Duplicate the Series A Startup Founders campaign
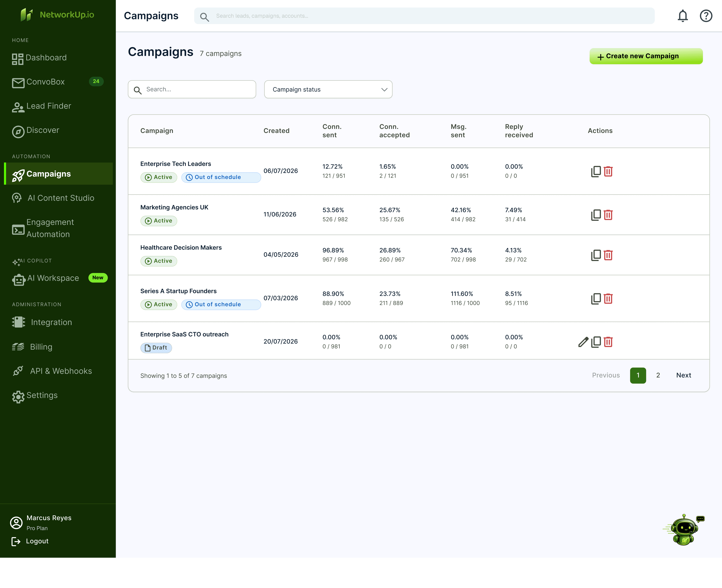Screen dimensions: 722x588 [x=596, y=298]
